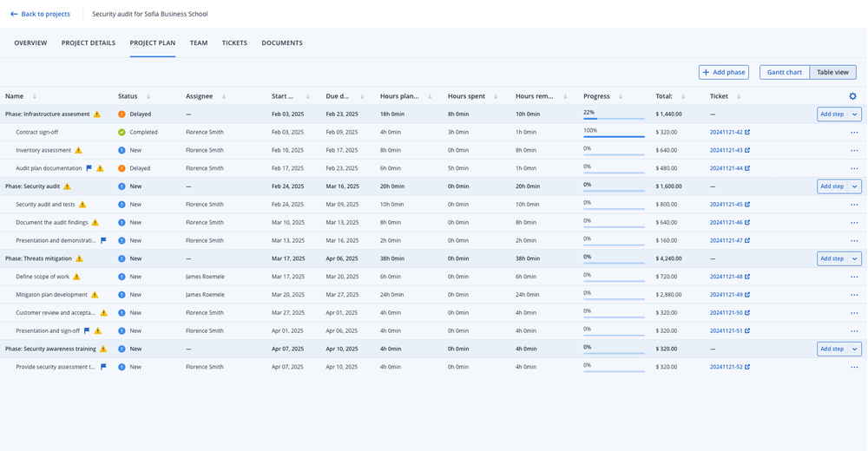
Task: Click Add phase button
Action: click(x=724, y=72)
